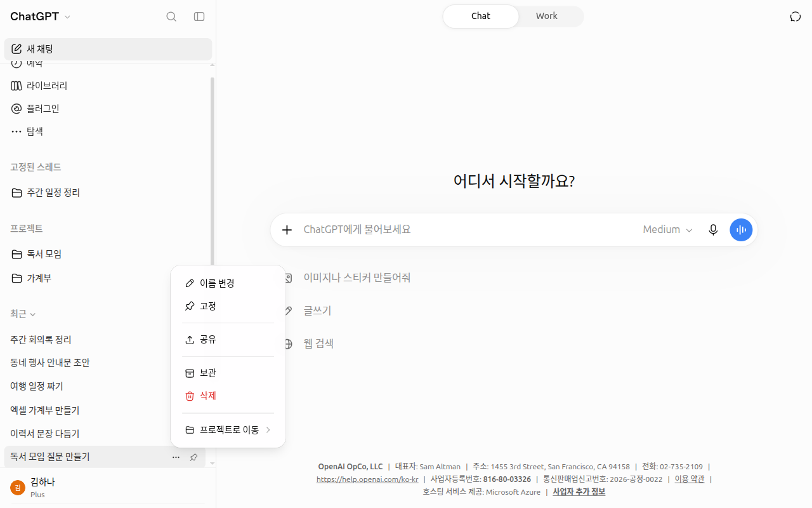This screenshot has width=812, height=508.
Task: Pick the 웹 검색 suggestion
Action: 318,344
